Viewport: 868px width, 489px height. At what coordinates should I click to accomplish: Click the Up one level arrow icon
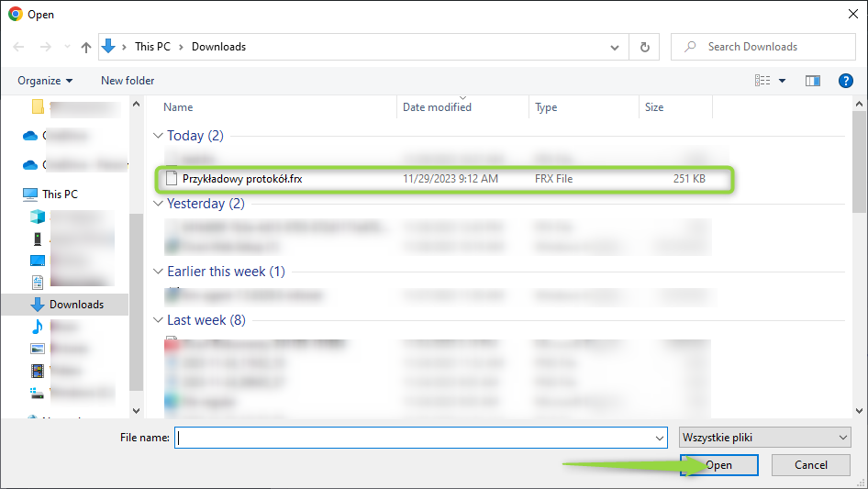[86, 47]
